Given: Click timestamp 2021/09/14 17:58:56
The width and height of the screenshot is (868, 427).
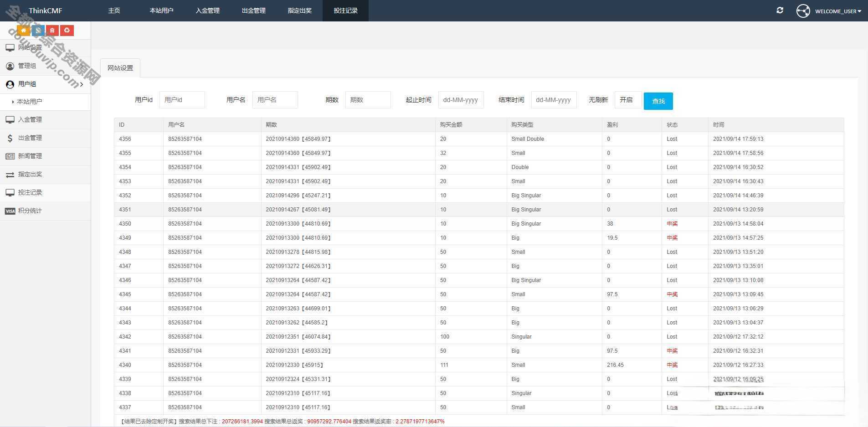Looking at the screenshot, I should point(738,153).
